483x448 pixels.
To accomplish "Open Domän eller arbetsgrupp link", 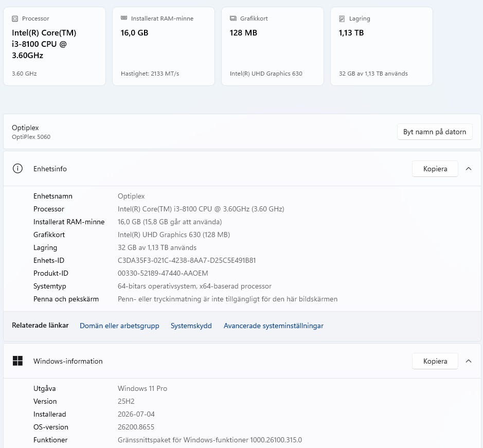I will [119, 326].
